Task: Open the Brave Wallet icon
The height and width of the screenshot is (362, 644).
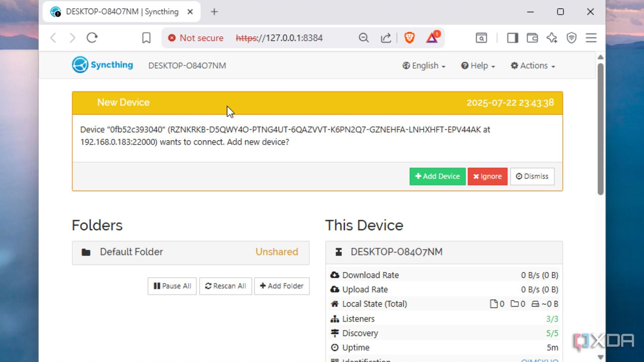Action: coord(532,38)
